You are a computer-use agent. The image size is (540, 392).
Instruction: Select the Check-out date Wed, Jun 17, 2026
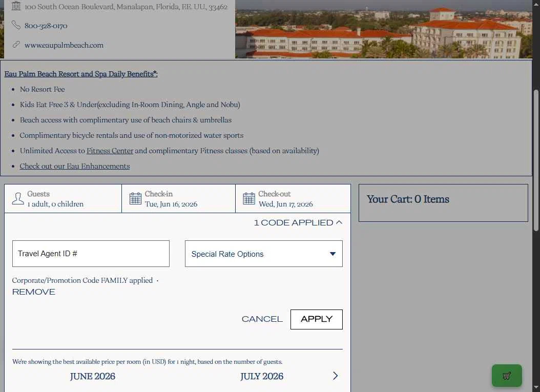[x=293, y=199]
